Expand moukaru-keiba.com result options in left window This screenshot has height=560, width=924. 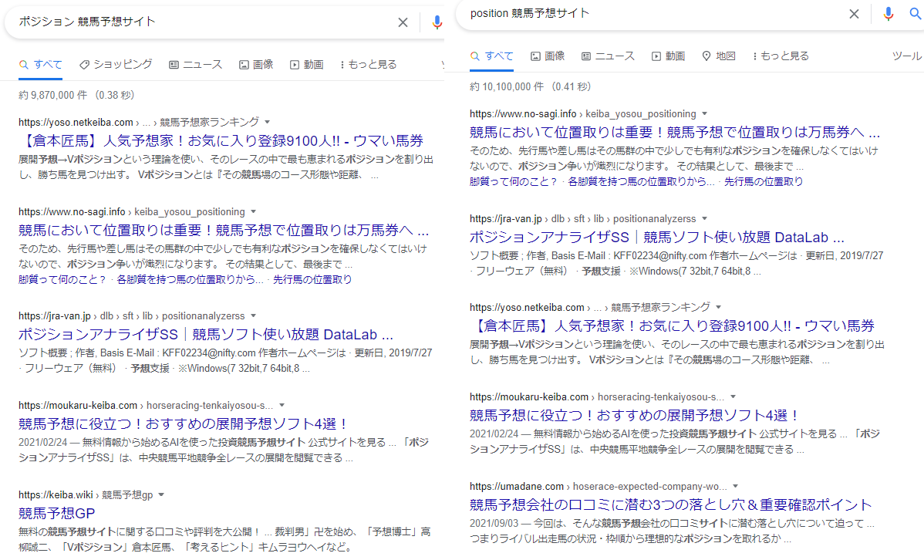(282, 406)
